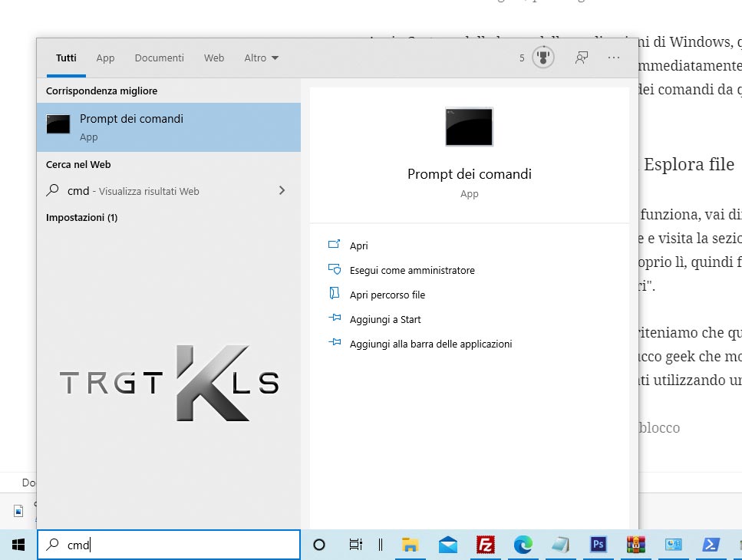Click the Windows Start button
The width and height of the screenshot is (742, 560).
[x=18, y=545]
